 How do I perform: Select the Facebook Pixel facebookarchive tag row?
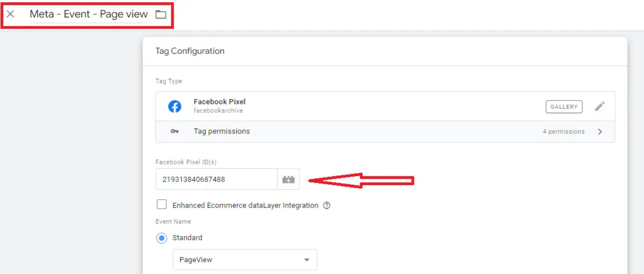click(x=317, y=106)
